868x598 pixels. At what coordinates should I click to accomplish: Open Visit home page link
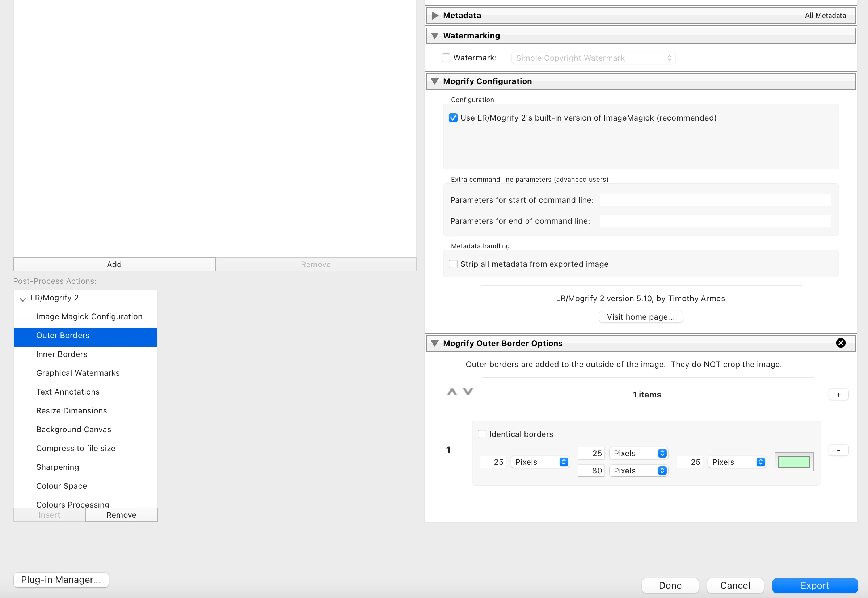coord(641,317)
